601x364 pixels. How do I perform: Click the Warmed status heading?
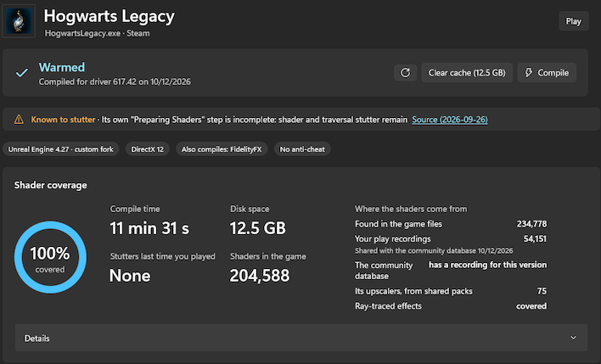coord(62,67)
